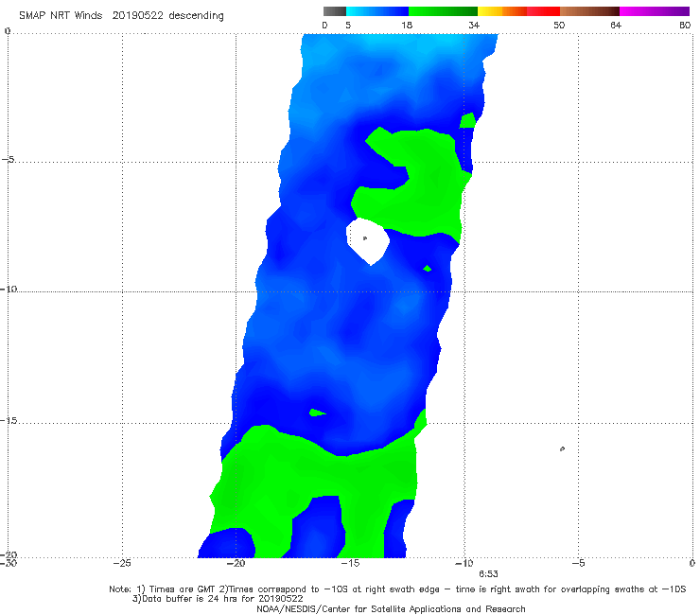Viewport: 700px width, 615px height.
Task: Click the green color scale segment
Action: [x=443, y=11]
